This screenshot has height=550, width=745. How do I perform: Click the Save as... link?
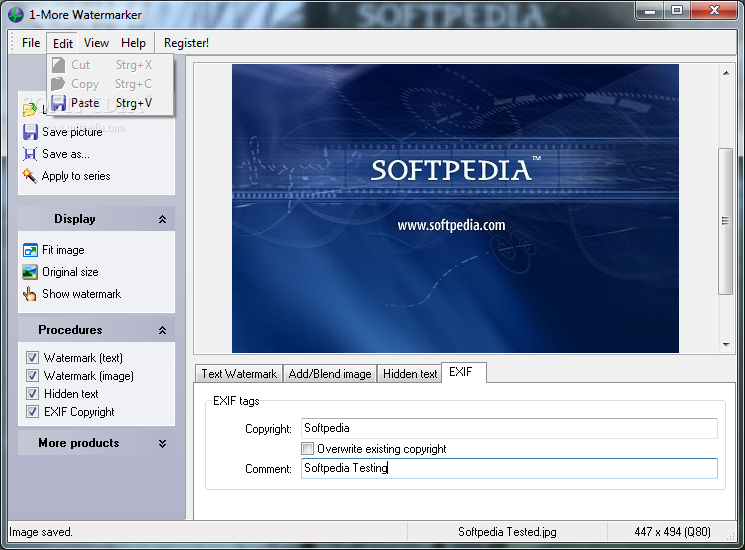click(66, 154)
